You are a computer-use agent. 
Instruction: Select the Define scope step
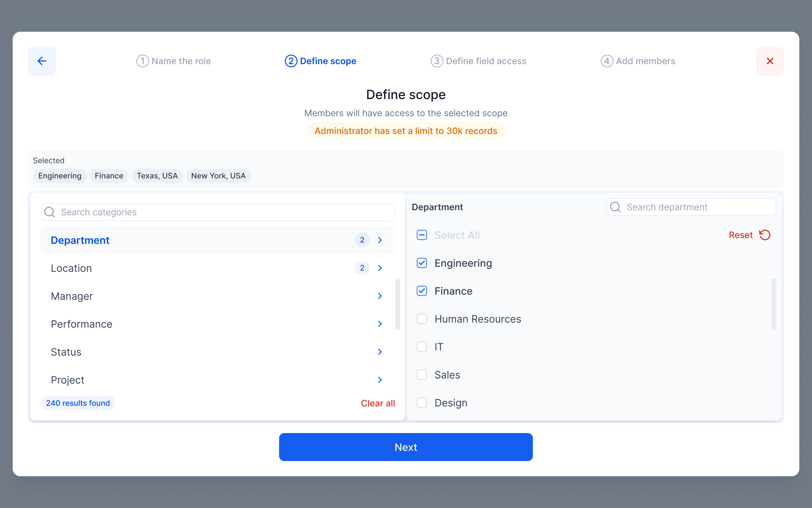coord(320,61)
